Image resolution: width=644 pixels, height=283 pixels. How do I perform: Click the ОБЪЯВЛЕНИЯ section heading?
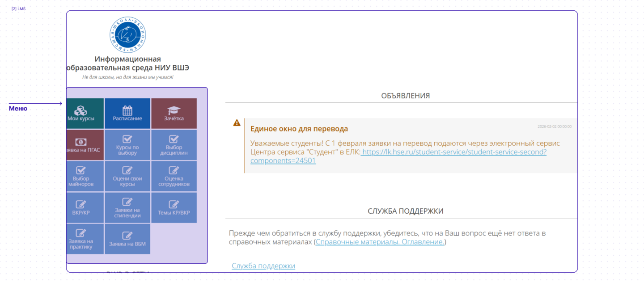[x=406, y=96]
